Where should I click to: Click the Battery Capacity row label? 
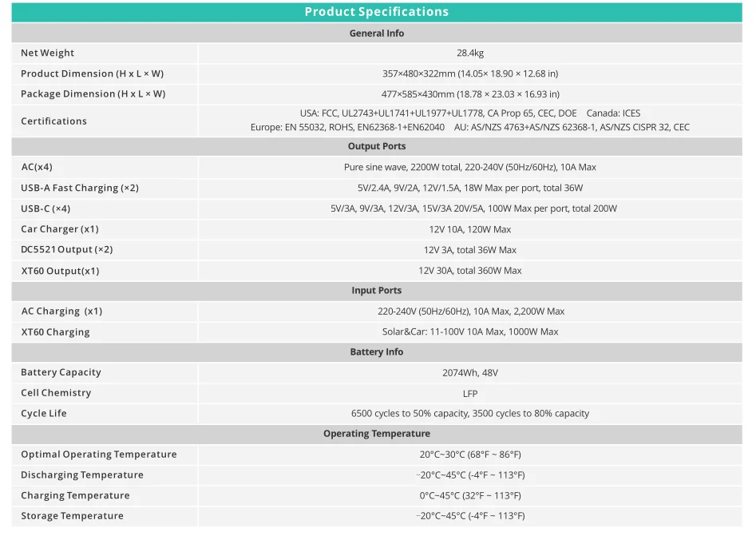[61, 372]
